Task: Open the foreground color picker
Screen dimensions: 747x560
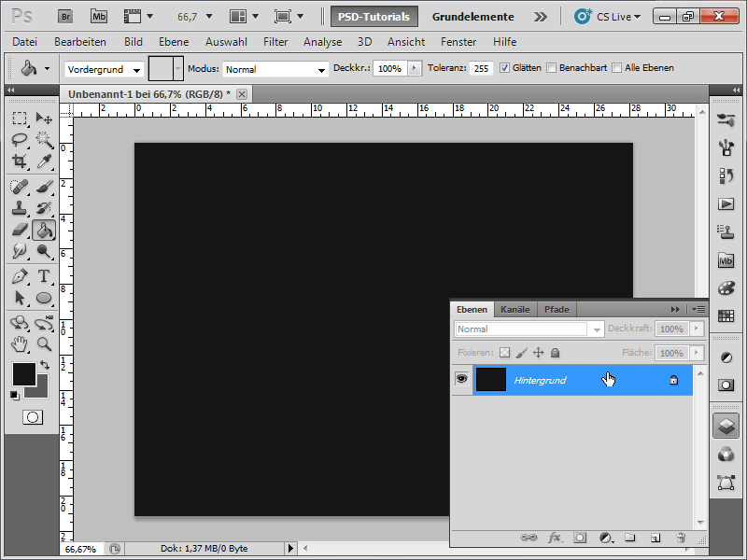Action: click(x=24, y=374)
